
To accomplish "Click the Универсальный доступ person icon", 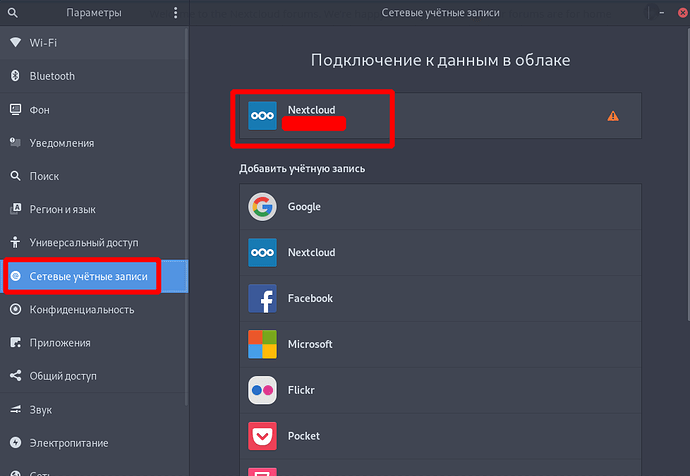I will click(x=15, y=242).
